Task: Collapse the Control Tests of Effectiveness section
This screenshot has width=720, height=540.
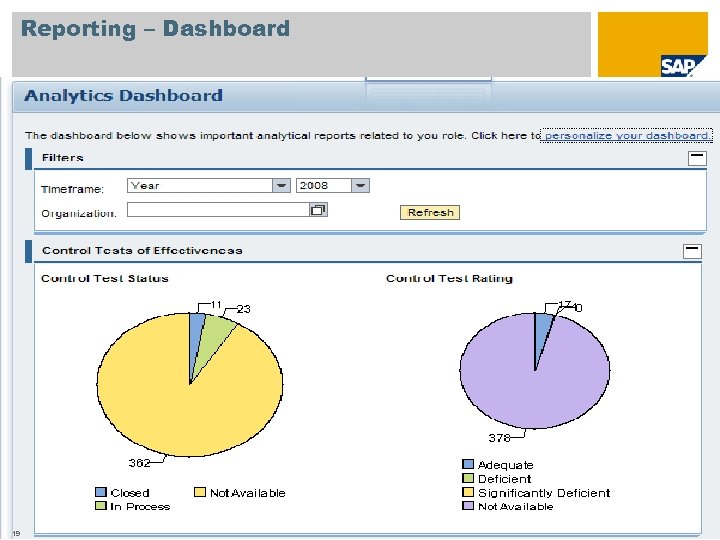Action: (692, 251)
